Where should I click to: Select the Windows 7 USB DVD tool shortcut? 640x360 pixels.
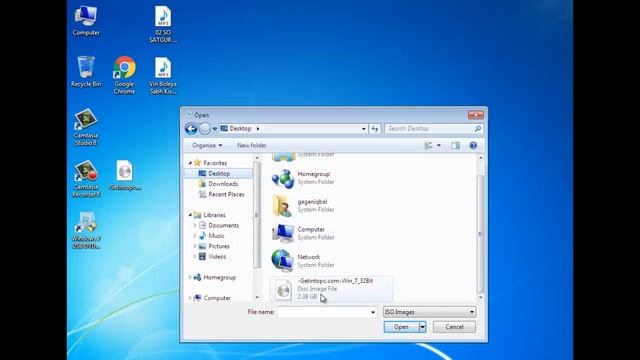pos(86,231)
